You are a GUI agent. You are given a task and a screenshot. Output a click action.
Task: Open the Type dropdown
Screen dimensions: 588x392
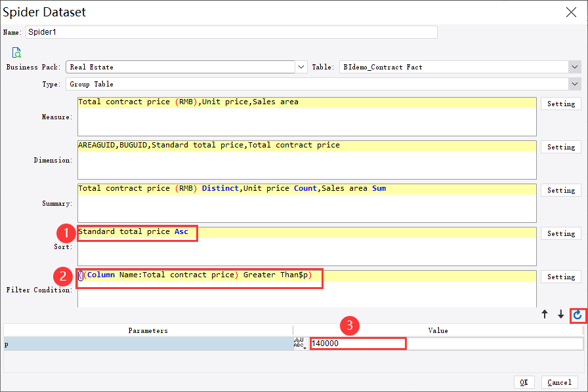click(x=575, y=83)
